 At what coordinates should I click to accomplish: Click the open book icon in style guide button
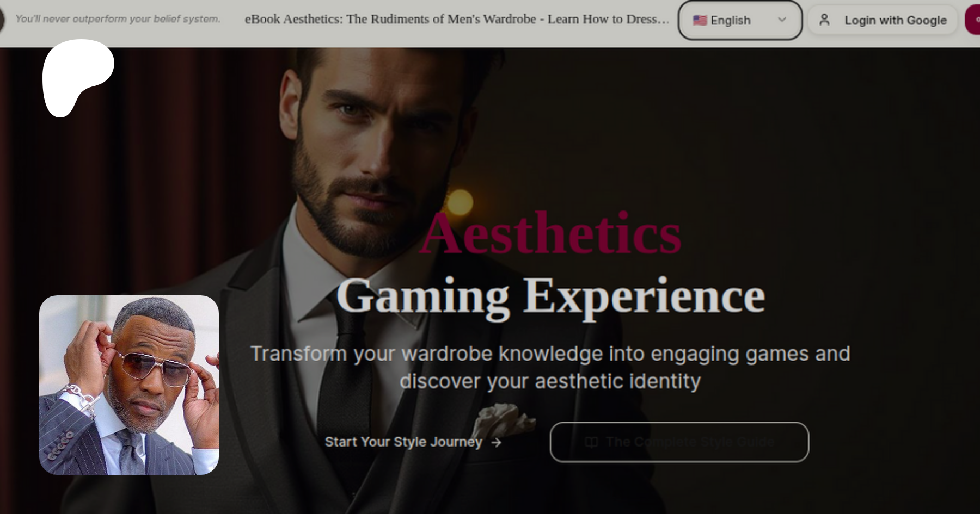click(x=591, y=442)
